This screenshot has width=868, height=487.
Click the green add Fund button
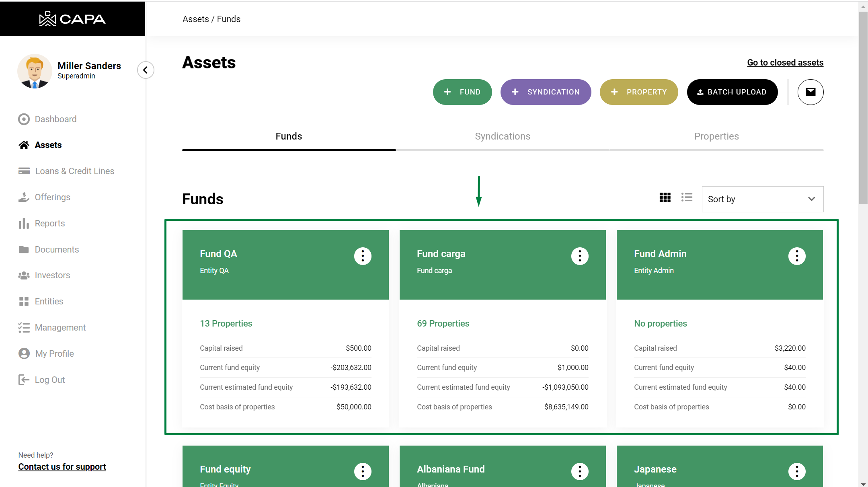pos(462,92)
